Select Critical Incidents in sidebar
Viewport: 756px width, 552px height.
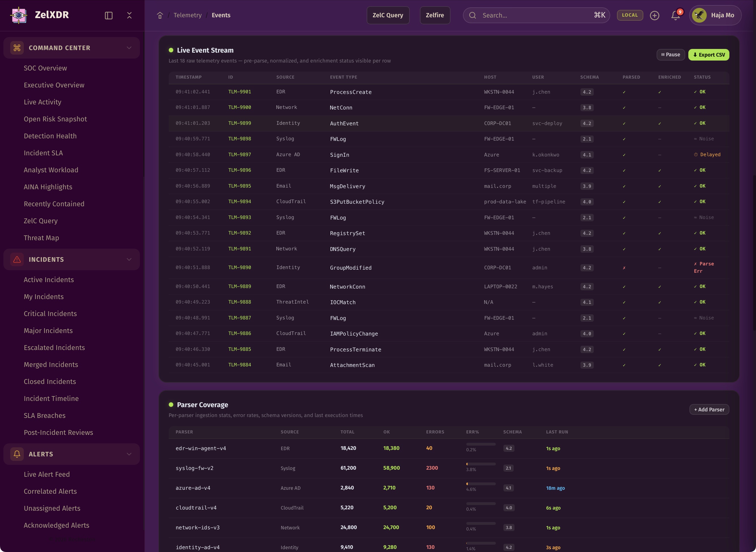pyautogui.click(x=50, y=313)
